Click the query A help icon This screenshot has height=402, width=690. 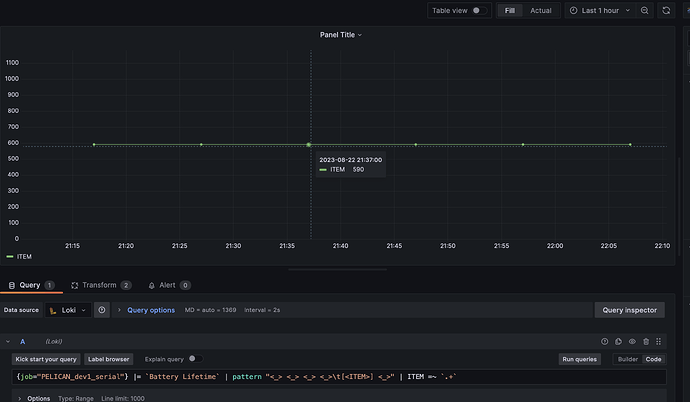[x=604, y=341]
